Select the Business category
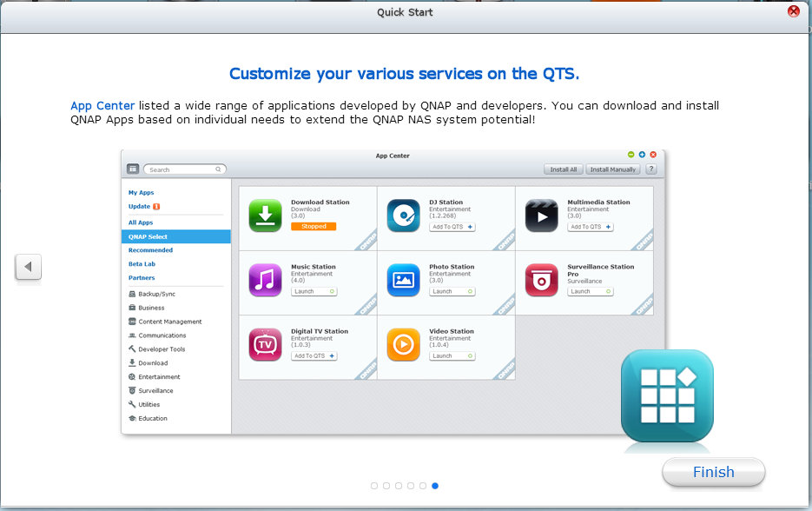Viewport: 812px width, 511px height. [147, 308]
